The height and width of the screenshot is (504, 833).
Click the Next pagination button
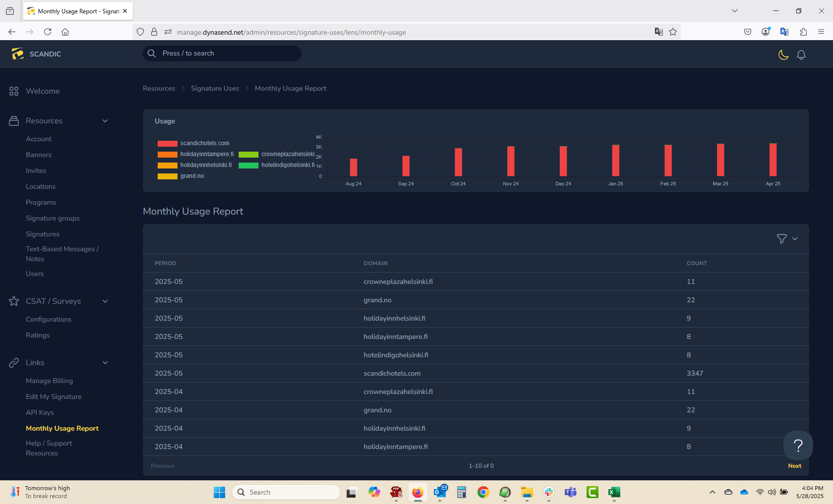pyautogui.click(x=794, y=466)
